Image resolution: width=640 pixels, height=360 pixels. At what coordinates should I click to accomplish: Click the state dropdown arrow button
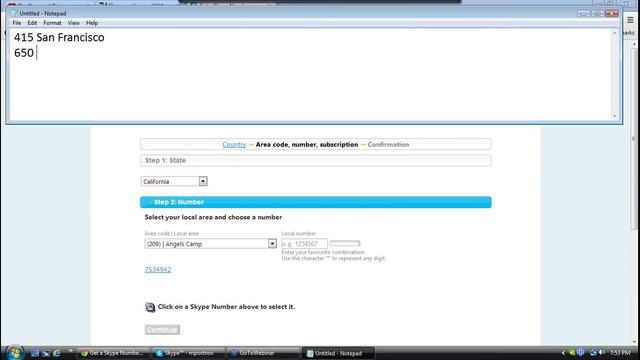tap(203, 181)
